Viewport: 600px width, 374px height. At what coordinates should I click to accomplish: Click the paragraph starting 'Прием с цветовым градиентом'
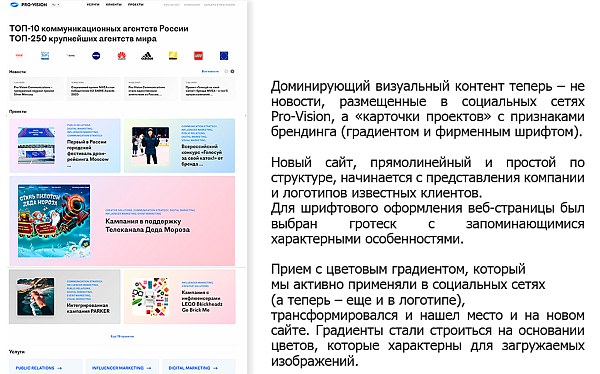[428, 315]
